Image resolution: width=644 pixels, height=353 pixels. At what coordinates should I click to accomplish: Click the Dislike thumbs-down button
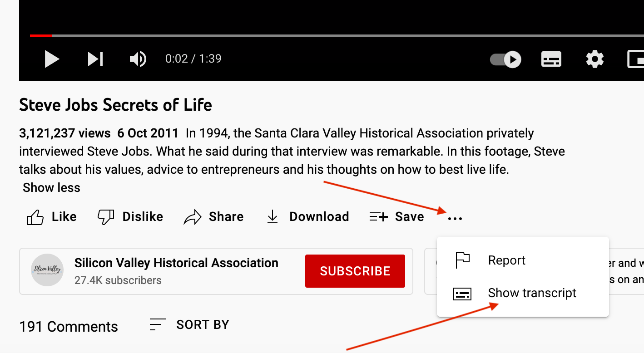(130, 217)
